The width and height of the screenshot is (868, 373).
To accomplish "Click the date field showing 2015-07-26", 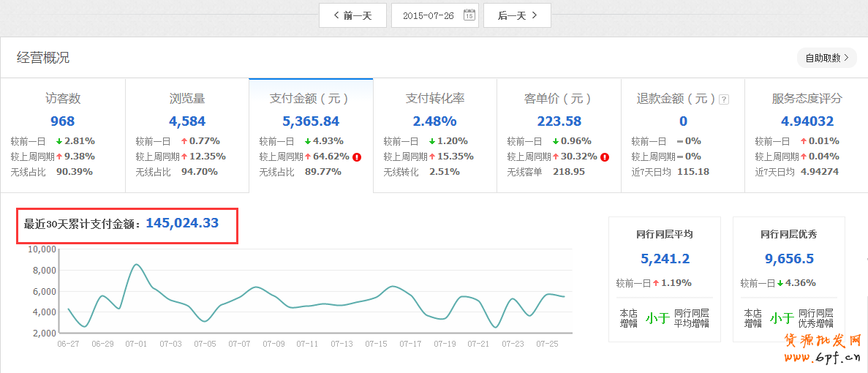I will click(x=429, y=15).
